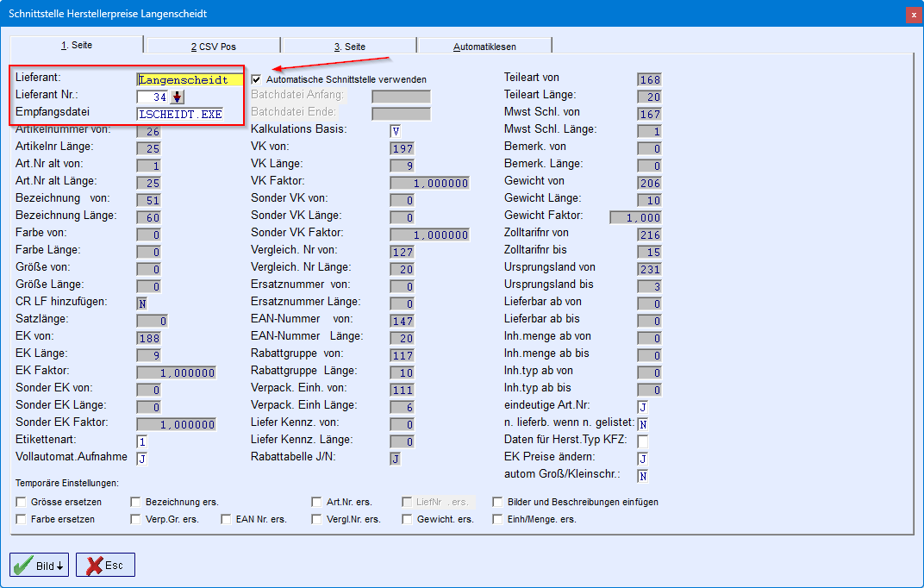This screenshot has width=924, height=588.
Task: Click the Zolltarifnr von field
Action: 649,235
